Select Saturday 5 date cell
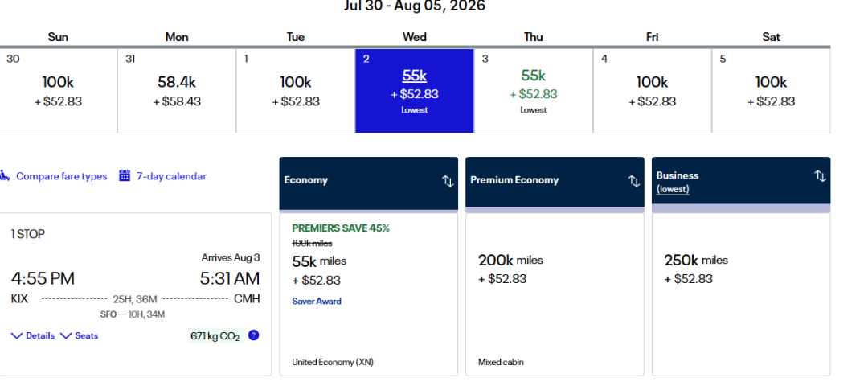 [771, 90]
